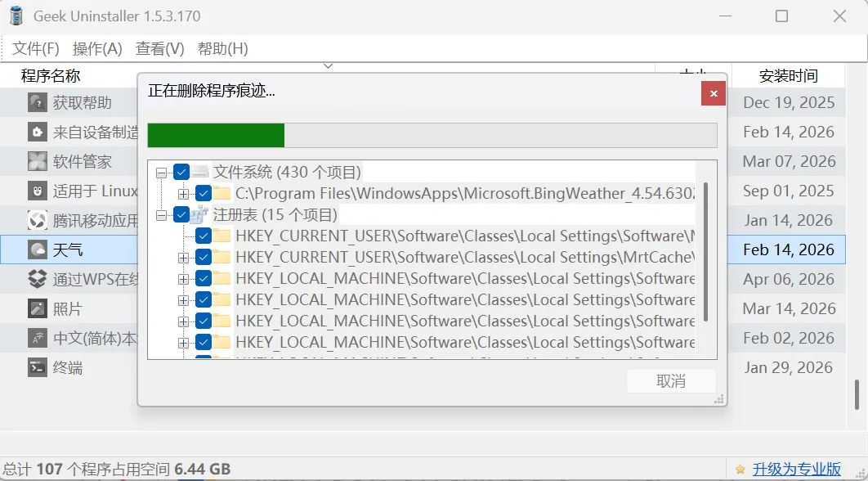Click the 来自设备制造 app icon
The image size is (868, 481).
pyautogui.click(x=37, y=132)
